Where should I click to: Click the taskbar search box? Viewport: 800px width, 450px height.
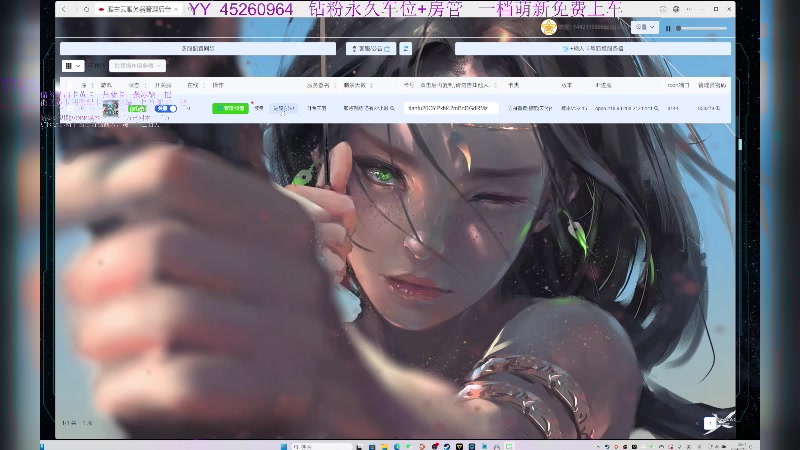point(321,446)
